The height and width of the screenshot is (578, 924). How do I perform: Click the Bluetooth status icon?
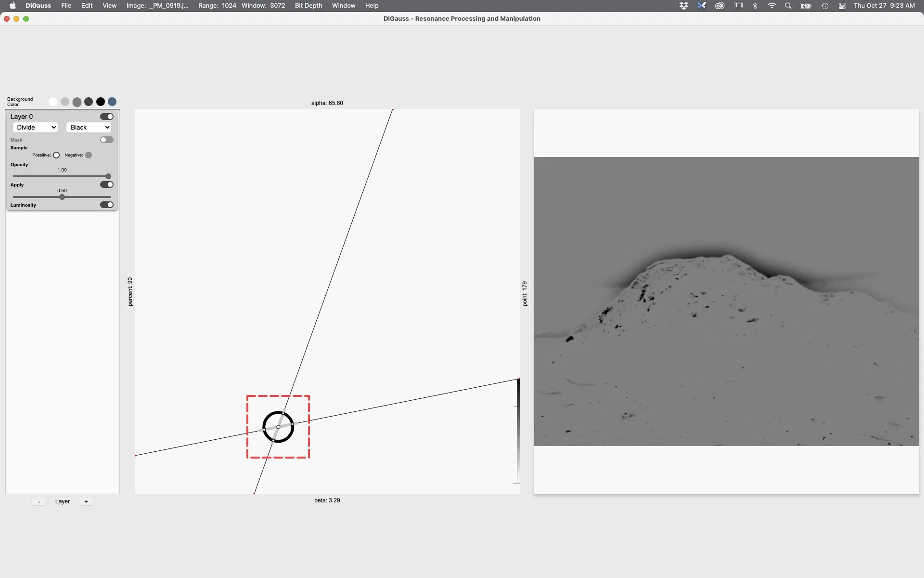point(755,6)
